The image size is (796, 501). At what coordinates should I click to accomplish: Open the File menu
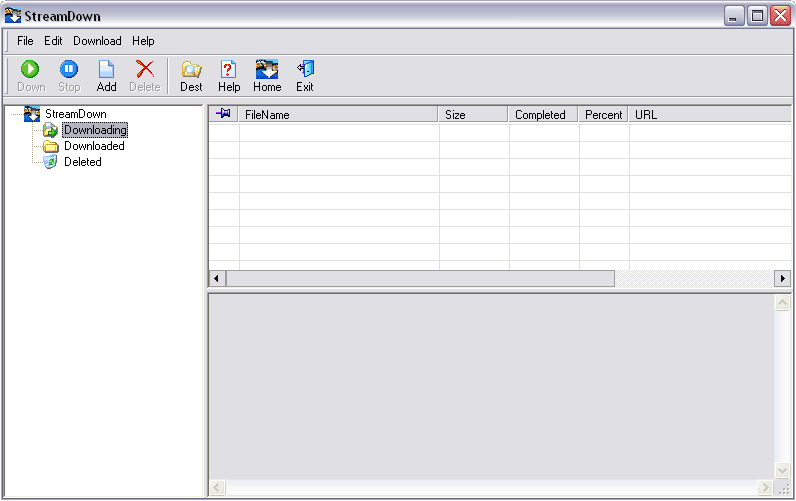pyautogui.click(x=25, y=41)
